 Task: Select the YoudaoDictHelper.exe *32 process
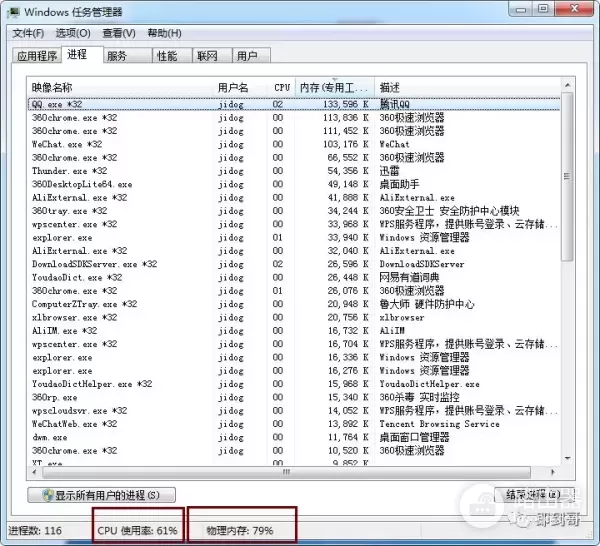pyautogui.click(x=294, y=384)
